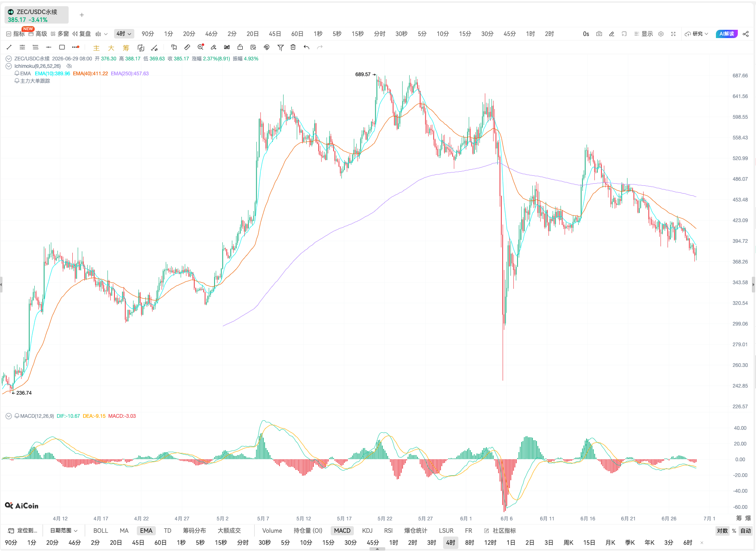
Task: Select the rectangle shape drawing tool
Action: point(62,47)
